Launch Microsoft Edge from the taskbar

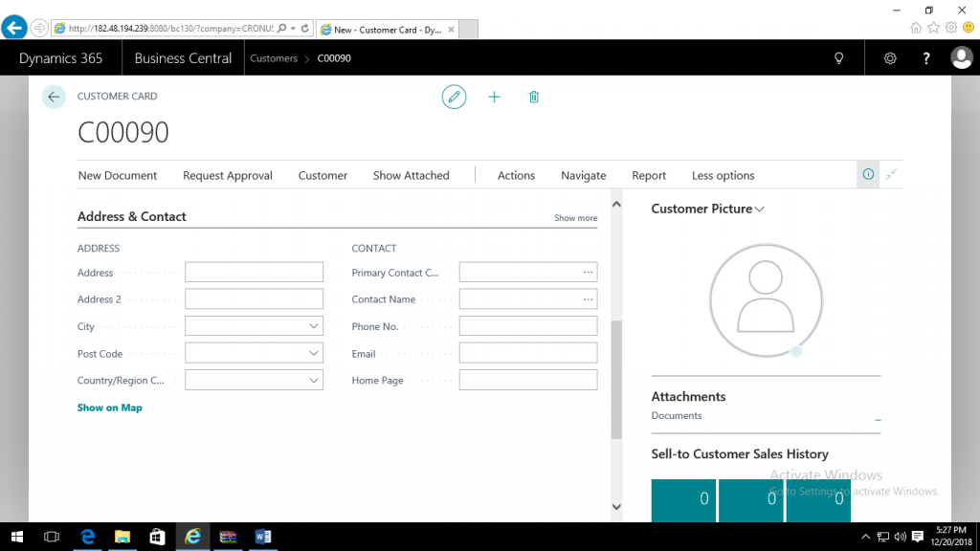(x=87, y=537)
